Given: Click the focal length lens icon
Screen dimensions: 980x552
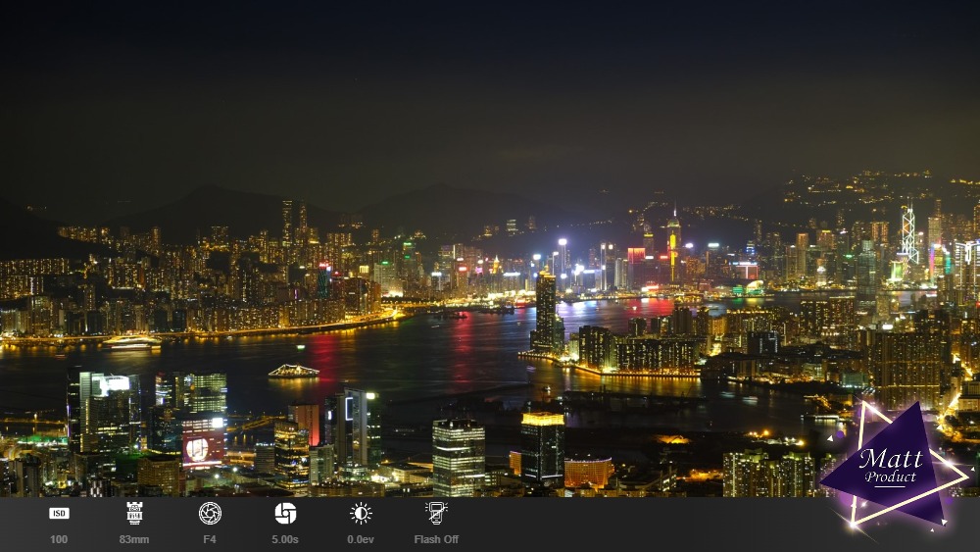Looking at the screenshot, I should [134, 513].
